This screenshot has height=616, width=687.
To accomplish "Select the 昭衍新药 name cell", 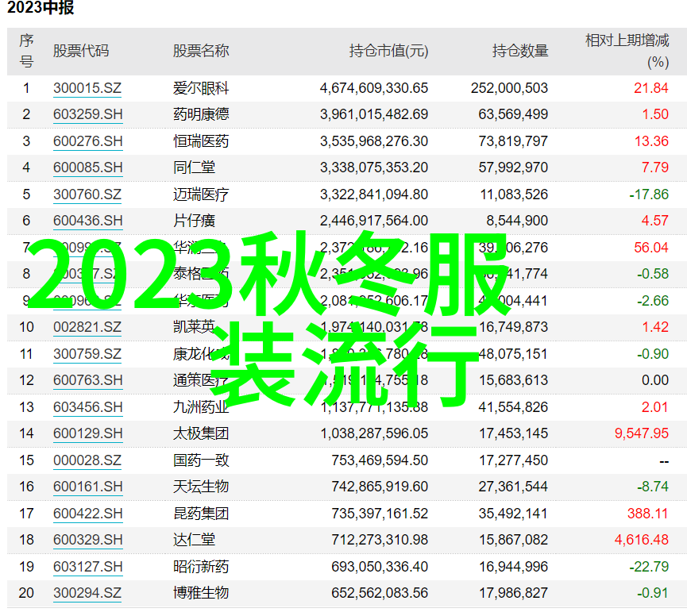I will tap(201, 567).
